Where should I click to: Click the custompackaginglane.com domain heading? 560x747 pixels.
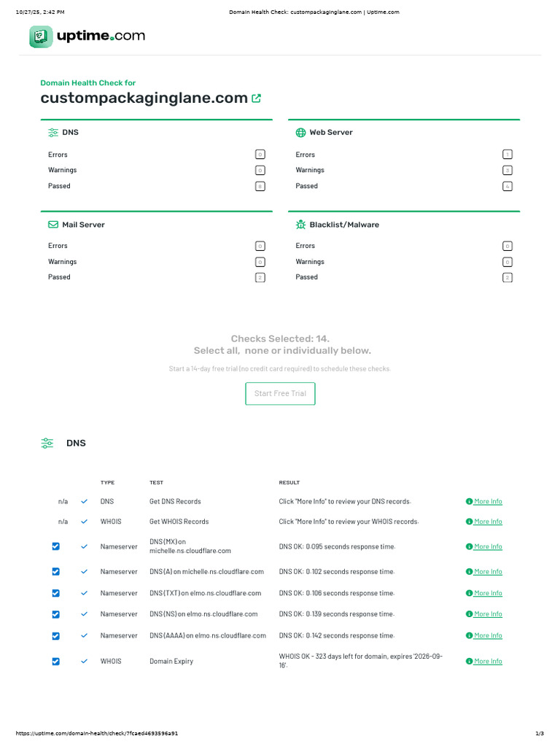tap(144, 98)
